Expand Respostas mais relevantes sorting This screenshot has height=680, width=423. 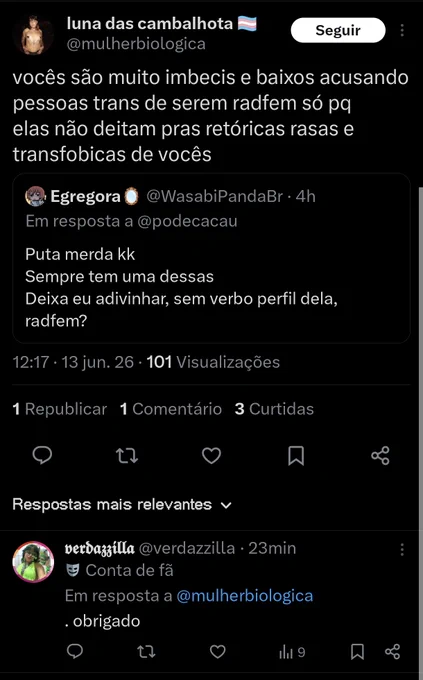(122, 504)
